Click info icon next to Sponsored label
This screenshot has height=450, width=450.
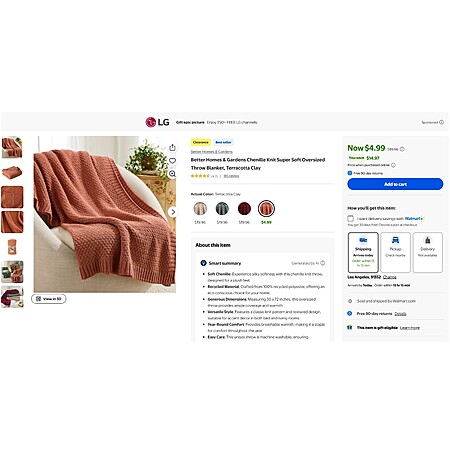click(x=441, y=122)
